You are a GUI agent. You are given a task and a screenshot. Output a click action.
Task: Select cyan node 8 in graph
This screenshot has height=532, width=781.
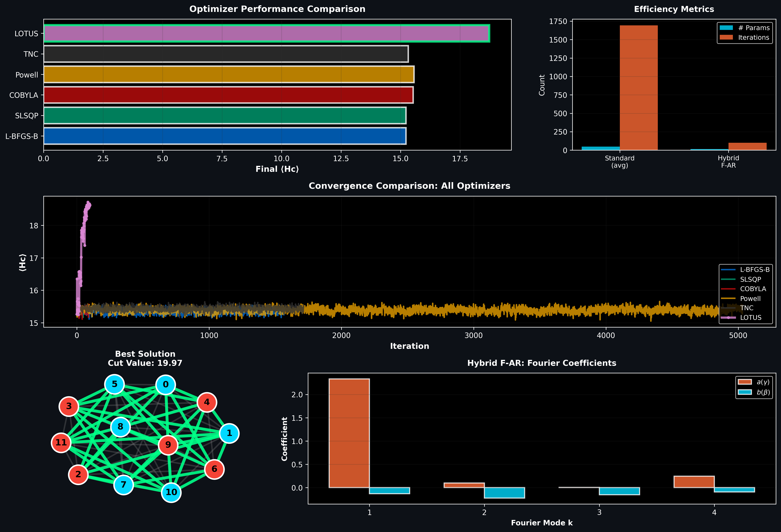pos(120,427)
